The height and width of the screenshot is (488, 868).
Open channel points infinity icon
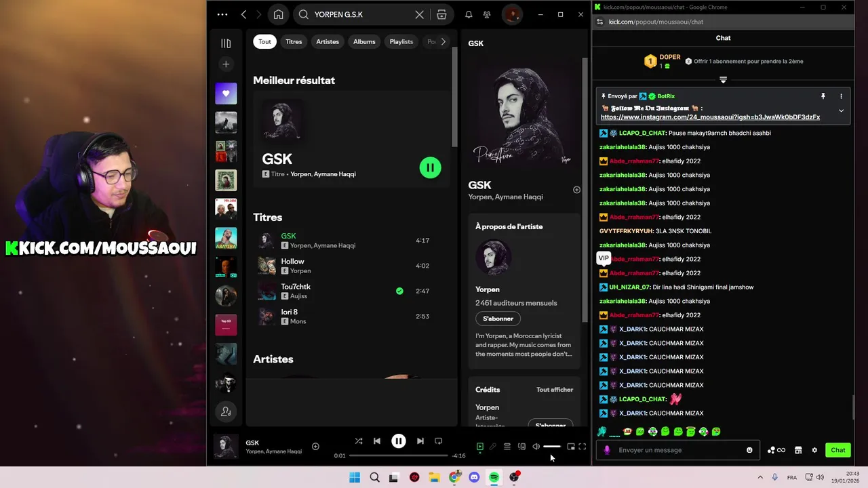coord(776,450)
